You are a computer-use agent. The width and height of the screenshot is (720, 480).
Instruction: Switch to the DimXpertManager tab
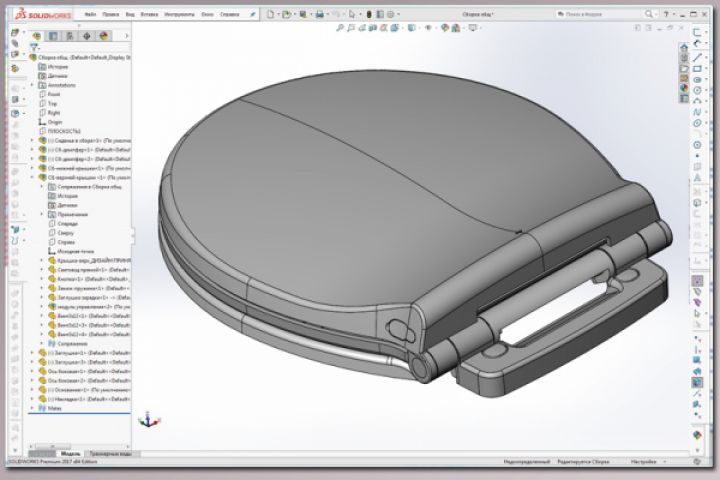coord(87,36)
